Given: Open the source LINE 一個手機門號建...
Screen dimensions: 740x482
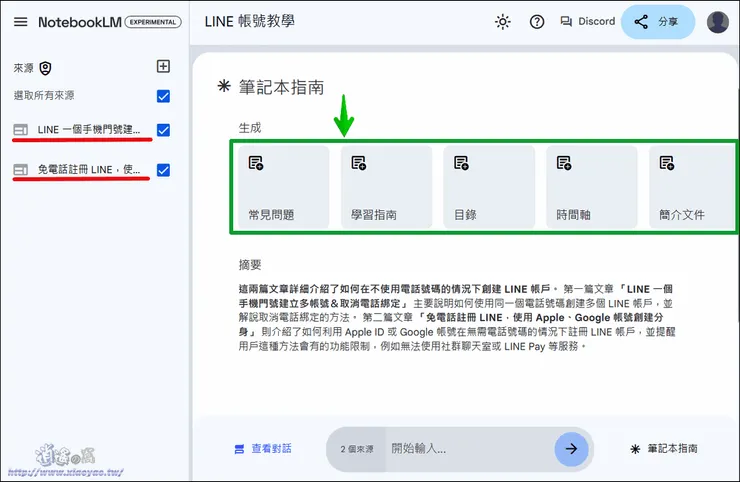Looking at the screenshot, I should pyautogui.click(x=77, y=129).
